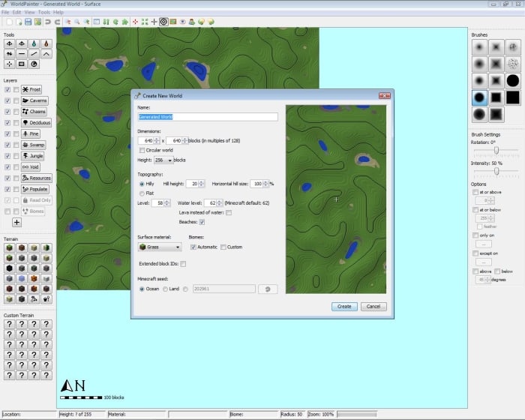
Task: Open the Height 256 dropdown
Action: point(163,160)
